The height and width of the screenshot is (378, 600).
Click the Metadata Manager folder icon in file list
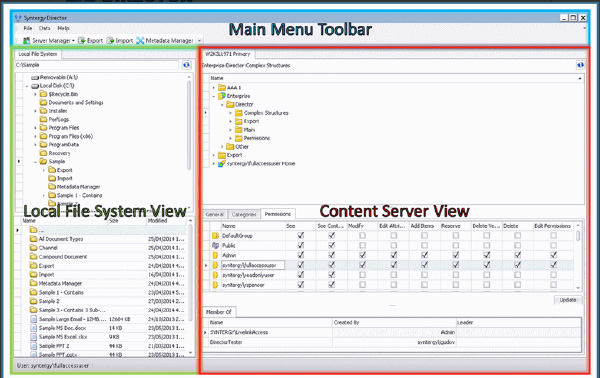(33, 284)
